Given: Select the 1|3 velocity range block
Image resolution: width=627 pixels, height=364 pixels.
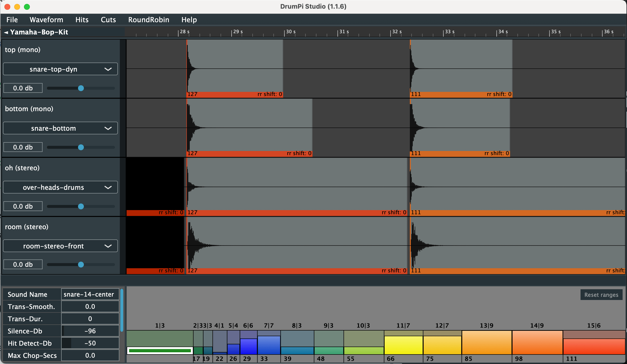Looking at the screenshot, I should pyautogui.click(x=160, y=342).
